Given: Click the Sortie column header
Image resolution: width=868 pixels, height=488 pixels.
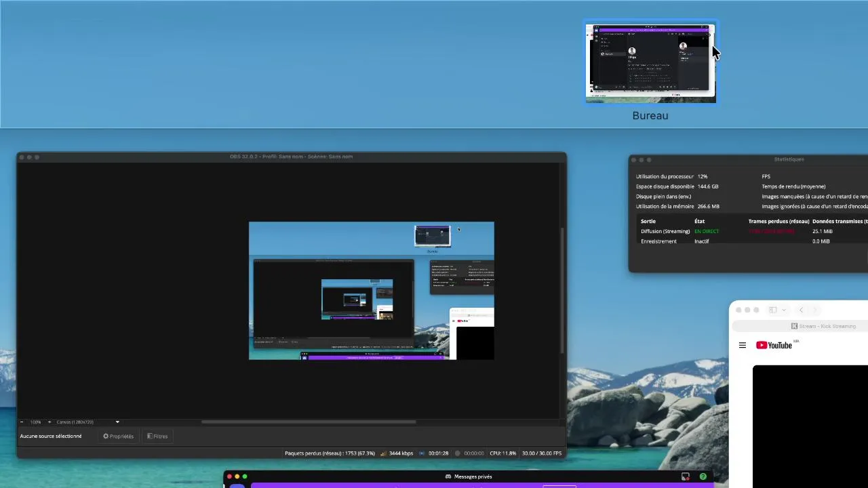Looking at the screenshot, I should (648, 221).
